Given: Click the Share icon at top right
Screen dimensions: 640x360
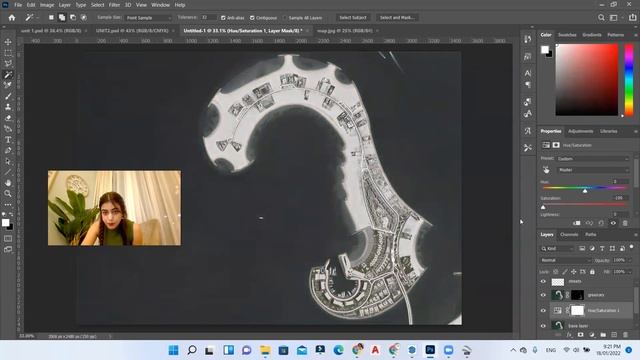Looking at the screenshot, I should (x=633, y=18).
